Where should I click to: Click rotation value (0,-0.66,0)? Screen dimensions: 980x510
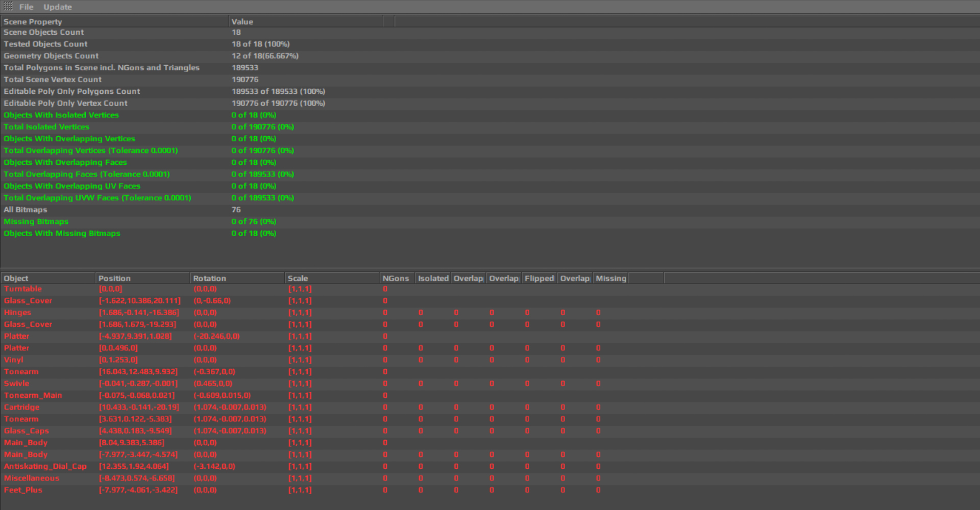pos(212,300)
